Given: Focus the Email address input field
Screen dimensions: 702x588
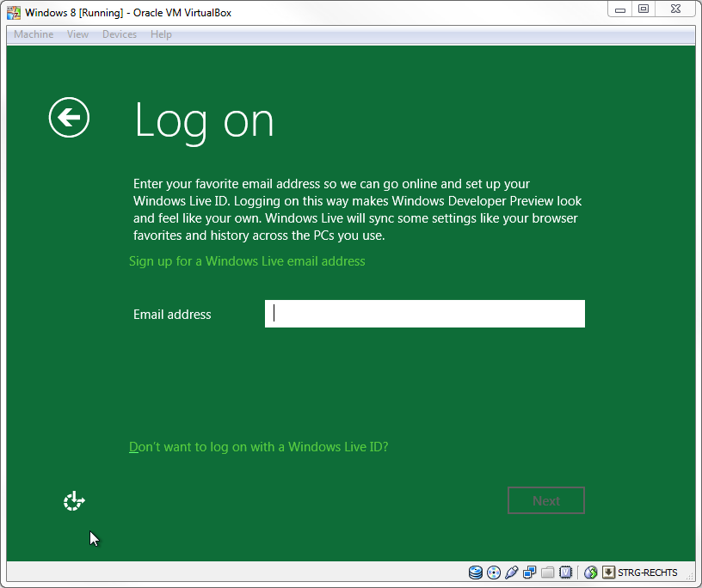Looking at the screenshot, I should pyautogui.click(x=424, y=314).
